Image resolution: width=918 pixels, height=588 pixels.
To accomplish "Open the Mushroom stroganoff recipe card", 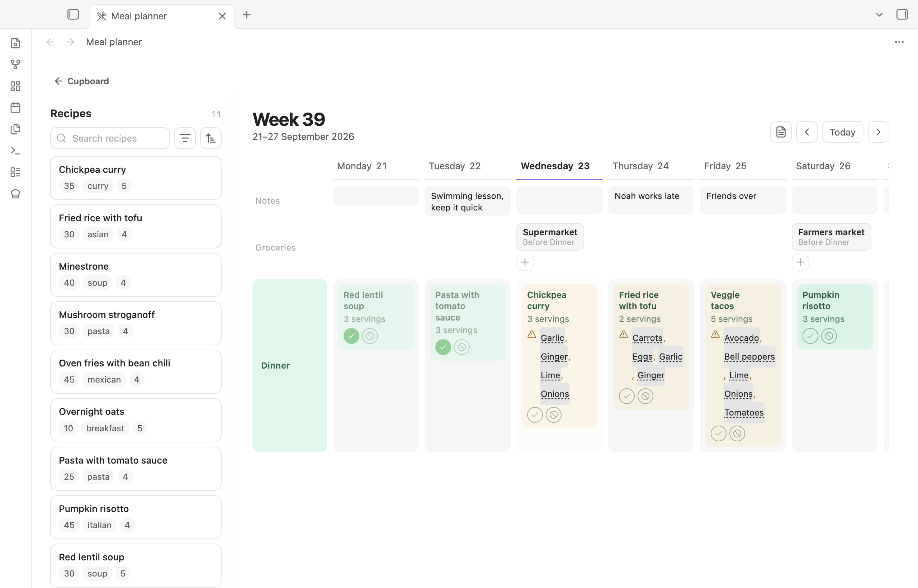I will pos(136,323).
